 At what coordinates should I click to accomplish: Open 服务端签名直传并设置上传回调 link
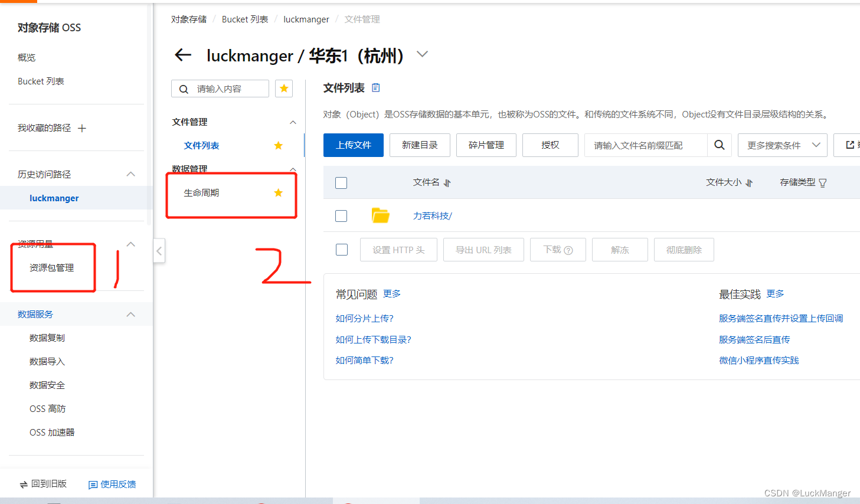click(781, 319)
